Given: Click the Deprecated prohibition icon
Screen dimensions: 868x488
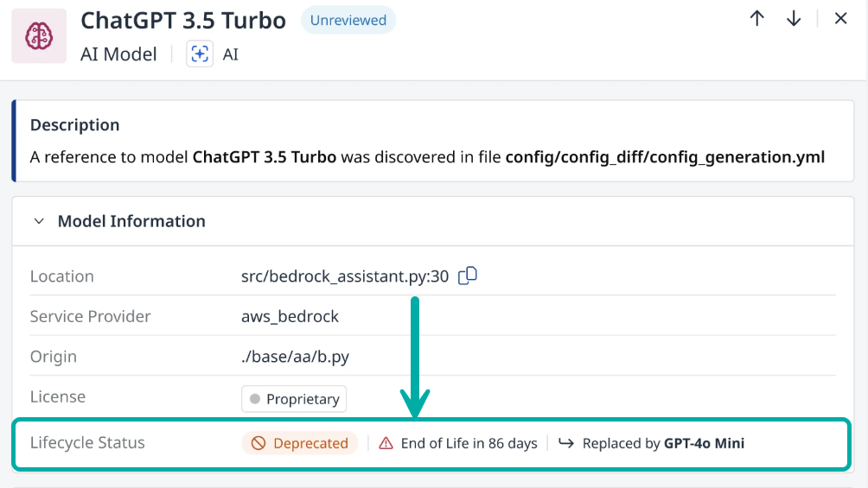Looking at the screenshot, I should pyautogui.click(x=258, y=443).
